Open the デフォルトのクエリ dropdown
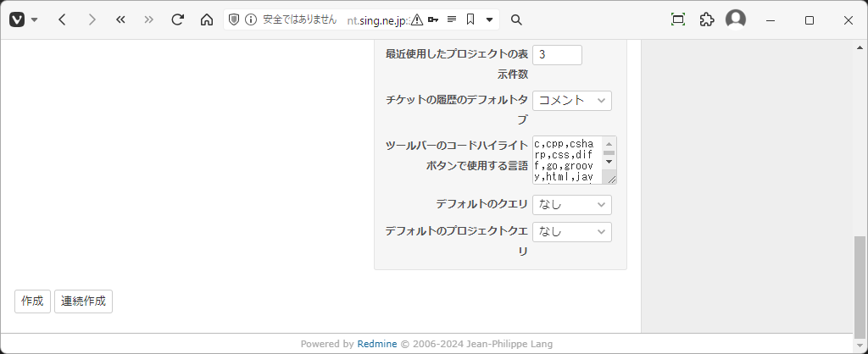 tap(572, 205)
